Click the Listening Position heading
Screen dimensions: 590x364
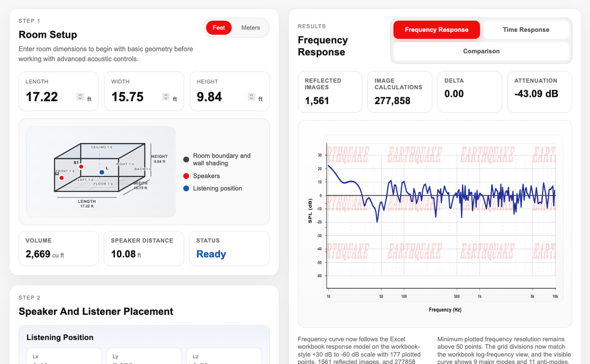tap(60, 337)
